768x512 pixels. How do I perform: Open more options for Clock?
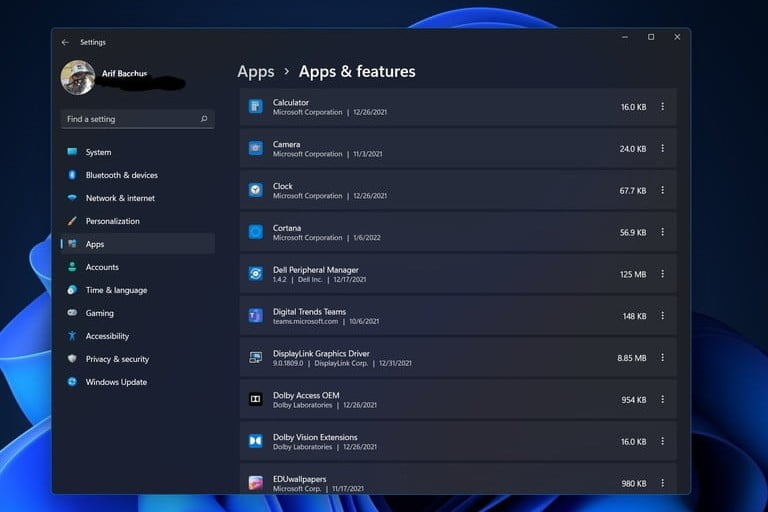tap(663, 190)
